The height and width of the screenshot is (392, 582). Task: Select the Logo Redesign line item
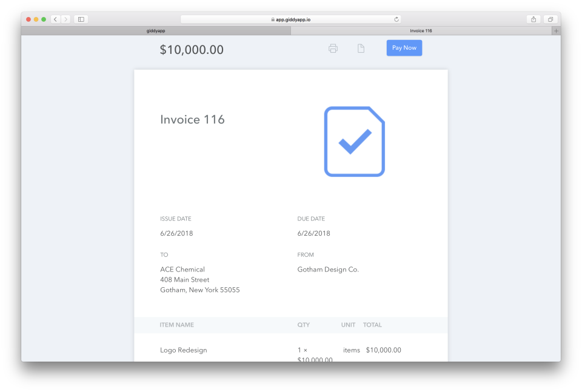pyautogui.click(x=184, y=350)
